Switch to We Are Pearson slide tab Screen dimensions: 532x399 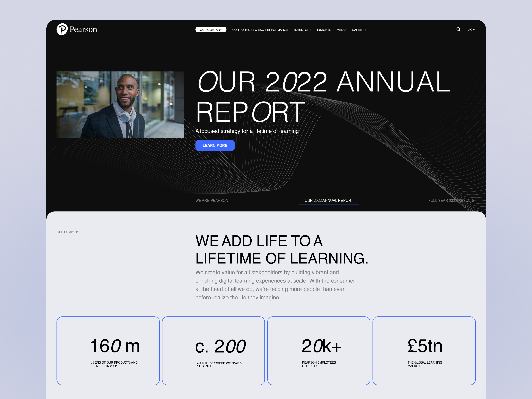(x=212, y=201)
